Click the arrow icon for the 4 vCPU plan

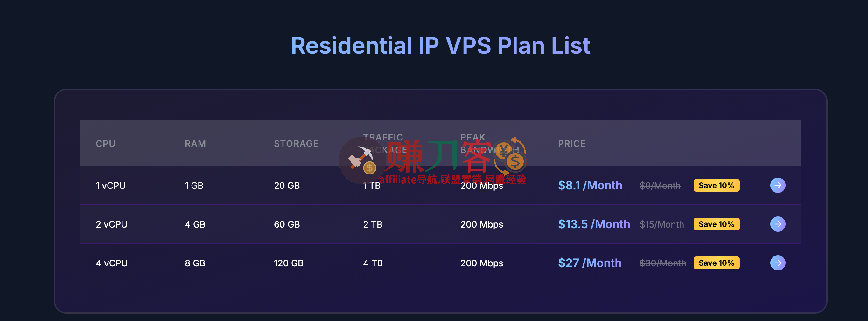778,263
